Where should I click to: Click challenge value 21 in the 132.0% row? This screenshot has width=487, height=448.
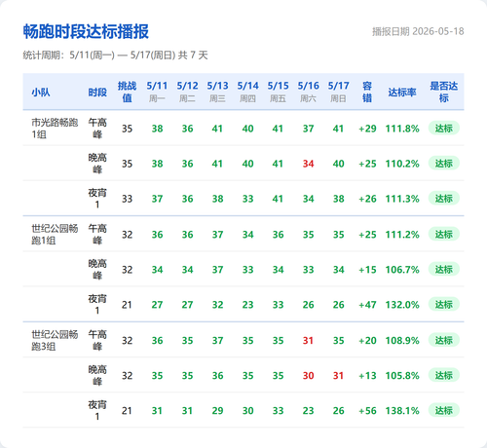(127, 305)
